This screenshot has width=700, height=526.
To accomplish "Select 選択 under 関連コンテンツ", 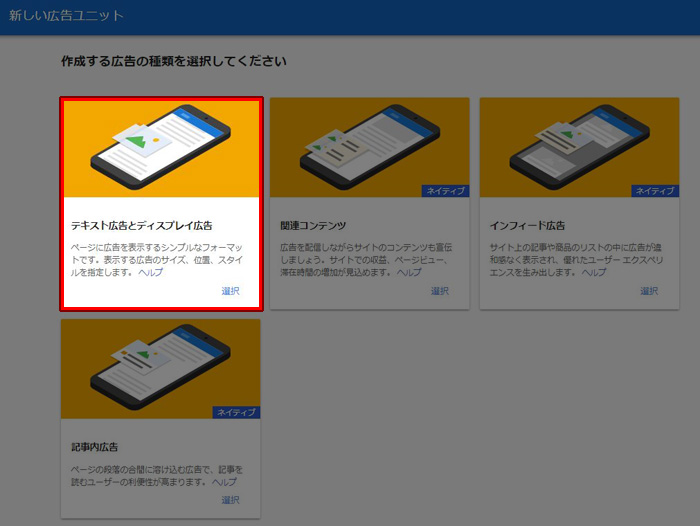I will point(440,291).
